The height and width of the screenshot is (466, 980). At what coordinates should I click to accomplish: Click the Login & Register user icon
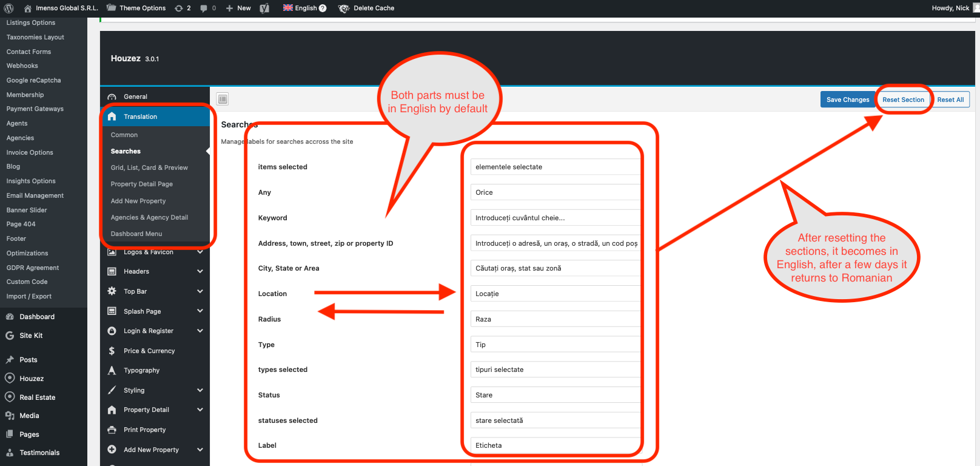[x=112, y=331]
